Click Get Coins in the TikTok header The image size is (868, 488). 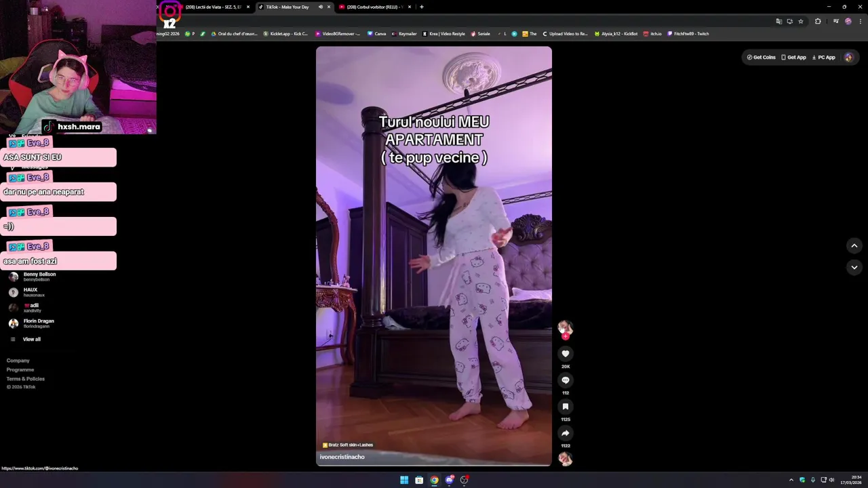pyautogui.click(x=761, y=58)
